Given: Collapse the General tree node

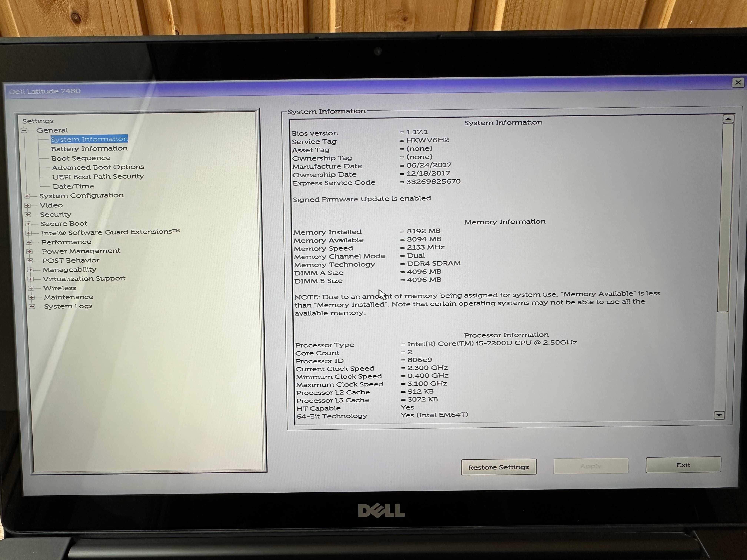Looking at the screenshot, I should point(24,130).
